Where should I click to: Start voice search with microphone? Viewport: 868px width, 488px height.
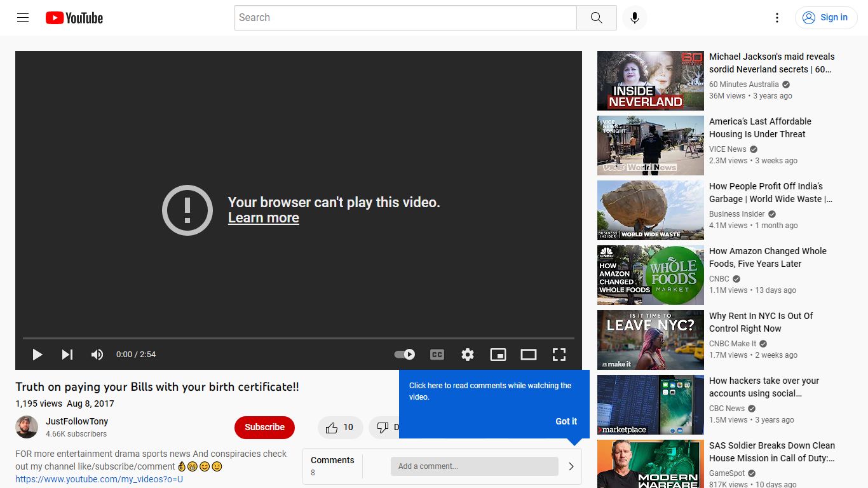[x=634, y=18]
